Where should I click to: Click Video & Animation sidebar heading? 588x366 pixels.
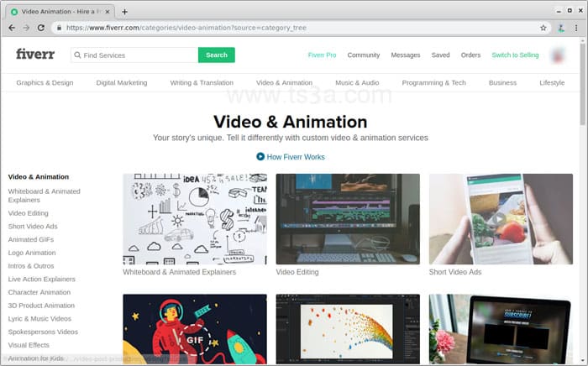coord(39,177)
